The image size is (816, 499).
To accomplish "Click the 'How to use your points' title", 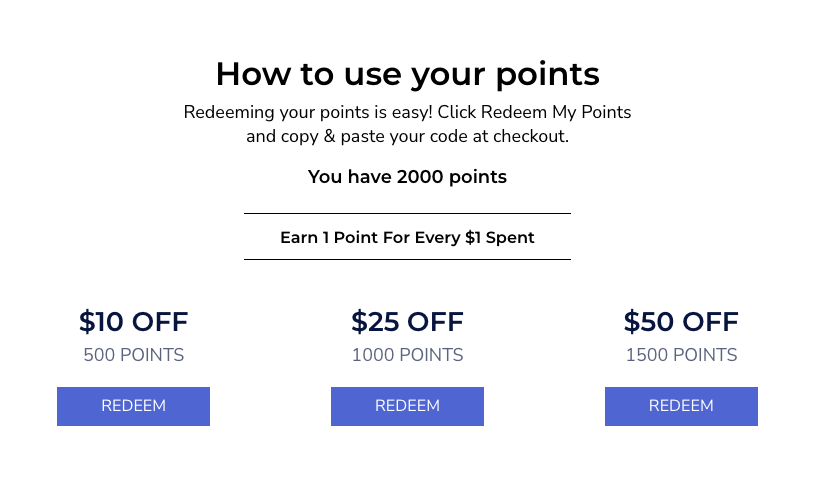I will click(x=407, y=74).
